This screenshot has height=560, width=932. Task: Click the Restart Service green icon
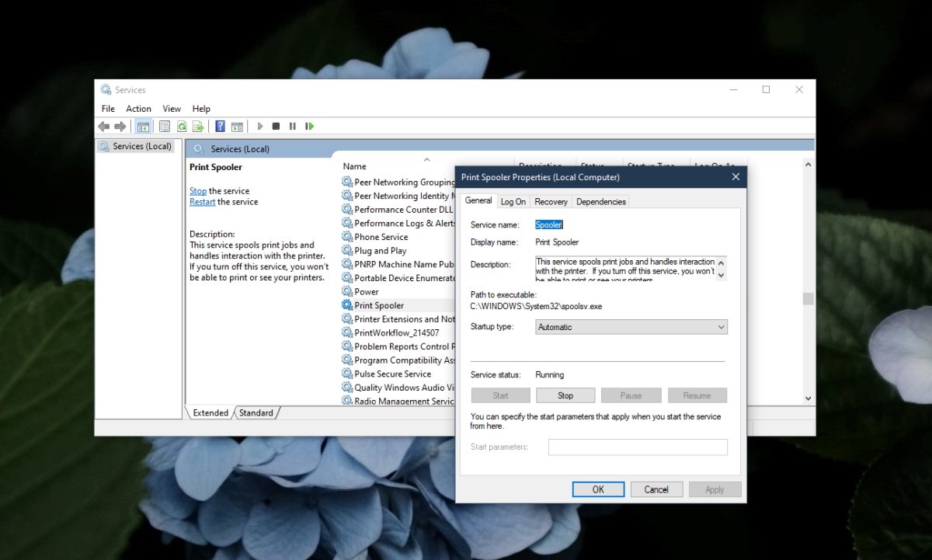pos(309,126)
